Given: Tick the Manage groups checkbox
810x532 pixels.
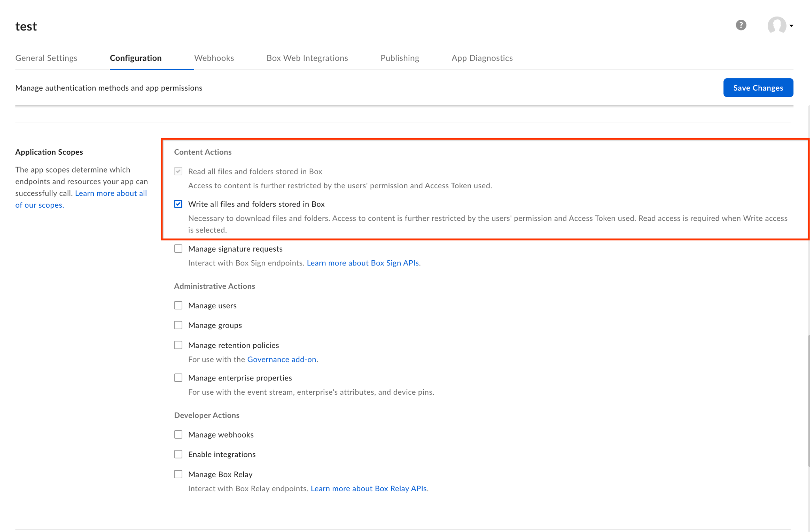Looking at the screenshot, I should (178, 325).
